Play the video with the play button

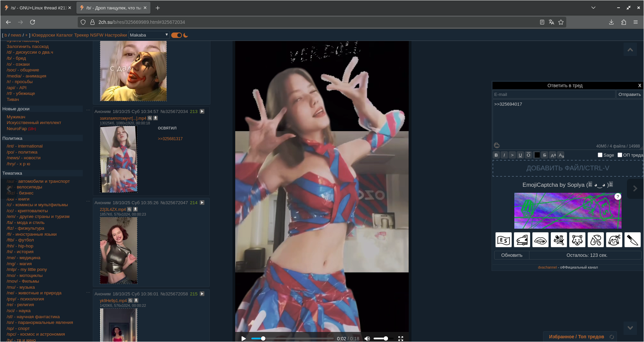point(244,339)
